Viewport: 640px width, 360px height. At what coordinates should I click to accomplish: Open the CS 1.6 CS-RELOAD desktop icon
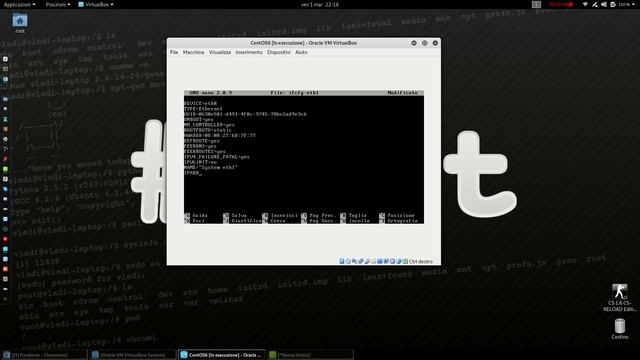click(620, 298)
